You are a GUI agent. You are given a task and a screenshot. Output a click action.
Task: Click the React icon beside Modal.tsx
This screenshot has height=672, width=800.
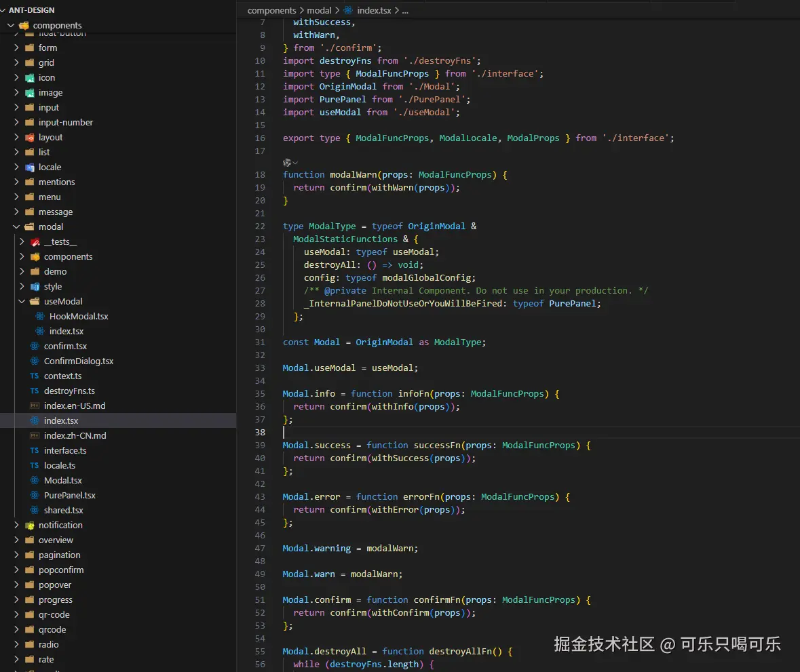point(34,480)
